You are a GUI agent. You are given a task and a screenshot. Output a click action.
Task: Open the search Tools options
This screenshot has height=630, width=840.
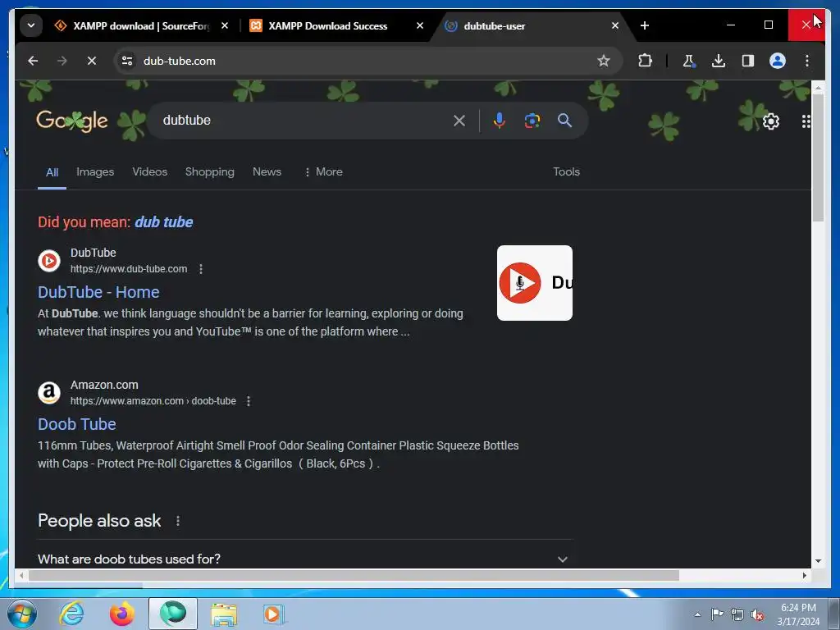click(566, 172)
